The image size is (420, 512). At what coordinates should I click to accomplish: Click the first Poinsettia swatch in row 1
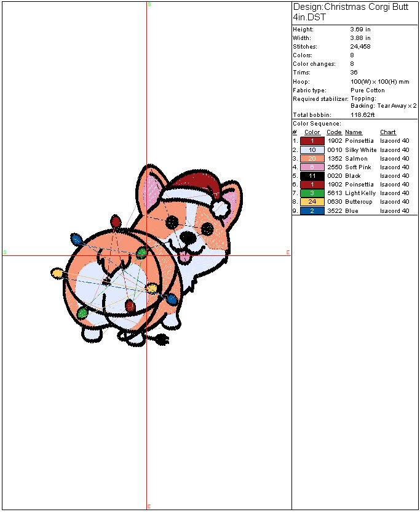coord(312,141)
